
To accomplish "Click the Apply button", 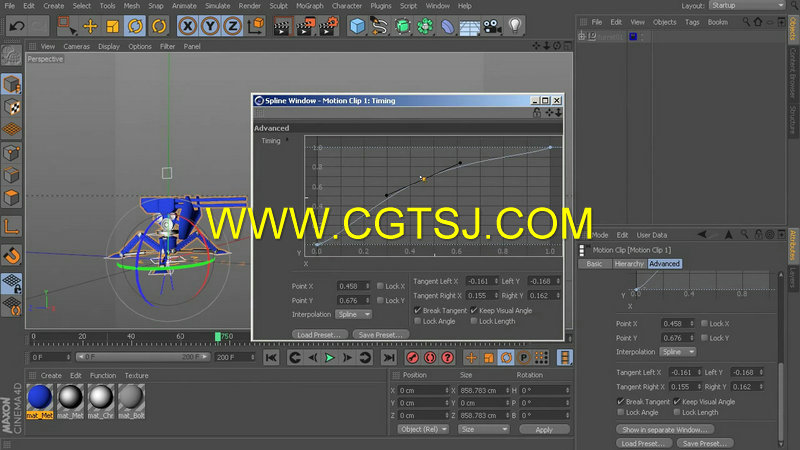I will click(x=544, y=430).
